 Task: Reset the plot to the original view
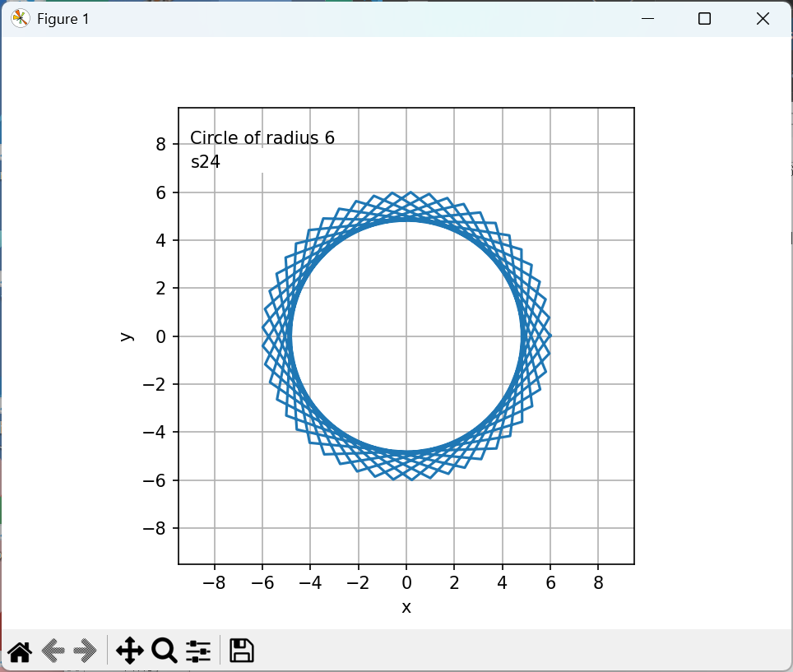coord(21,651)
